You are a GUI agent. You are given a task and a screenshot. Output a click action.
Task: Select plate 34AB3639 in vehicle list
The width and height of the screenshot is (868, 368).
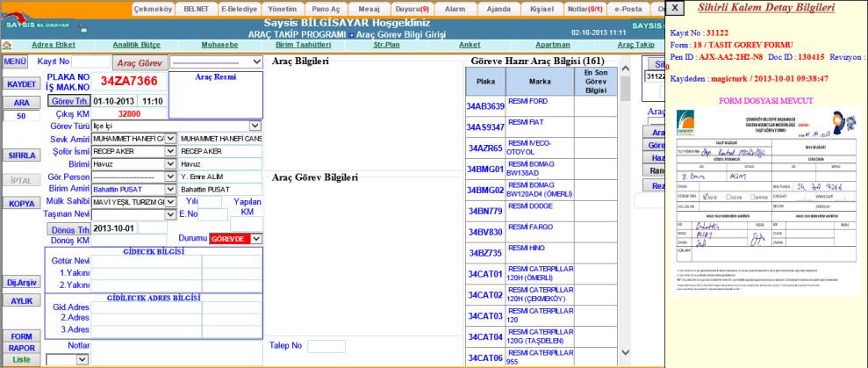pos(484,106)
